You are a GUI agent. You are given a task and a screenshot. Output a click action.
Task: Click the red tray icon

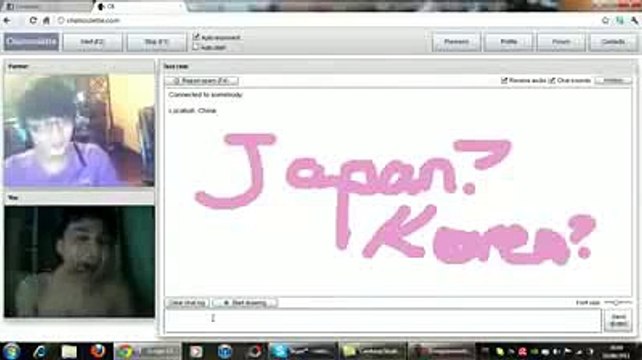tap(522, 351)
